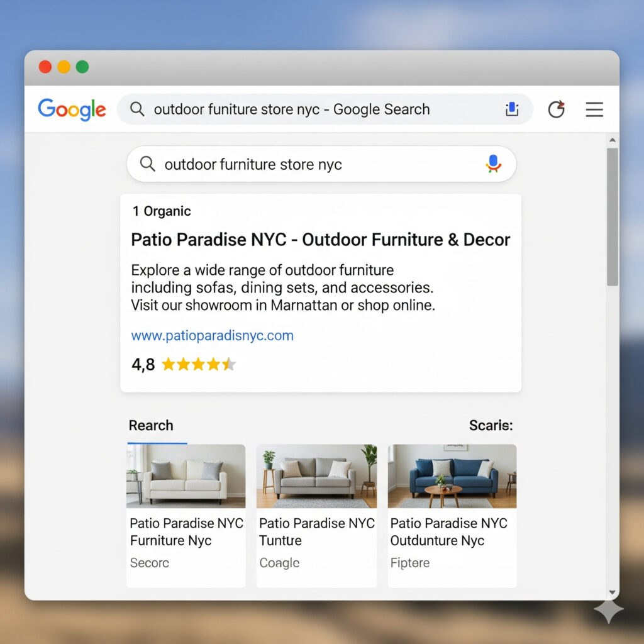Start voice search with microphone icon
This screenshot has height=644, width=644.
click(x=493, y=164)
